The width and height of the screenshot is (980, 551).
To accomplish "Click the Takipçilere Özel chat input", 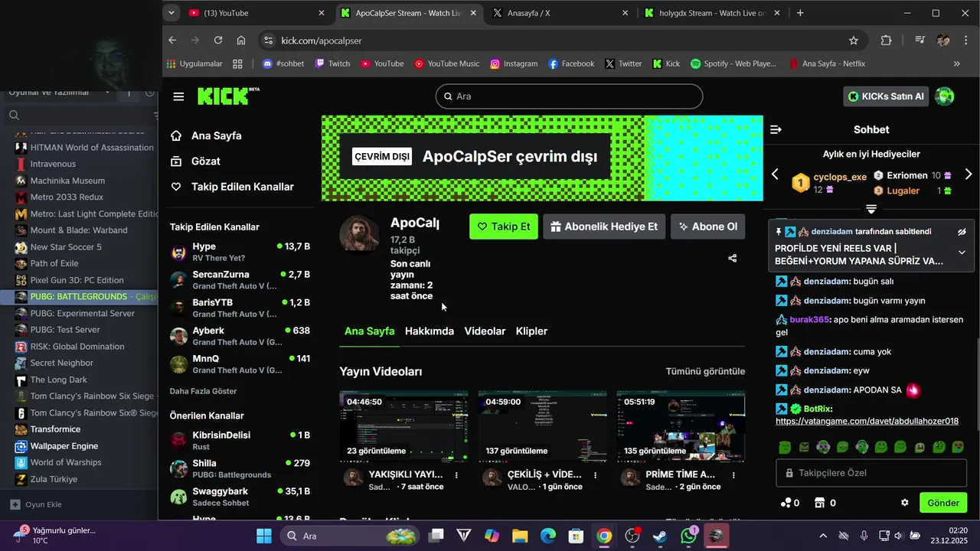I will tap(871, 473).
